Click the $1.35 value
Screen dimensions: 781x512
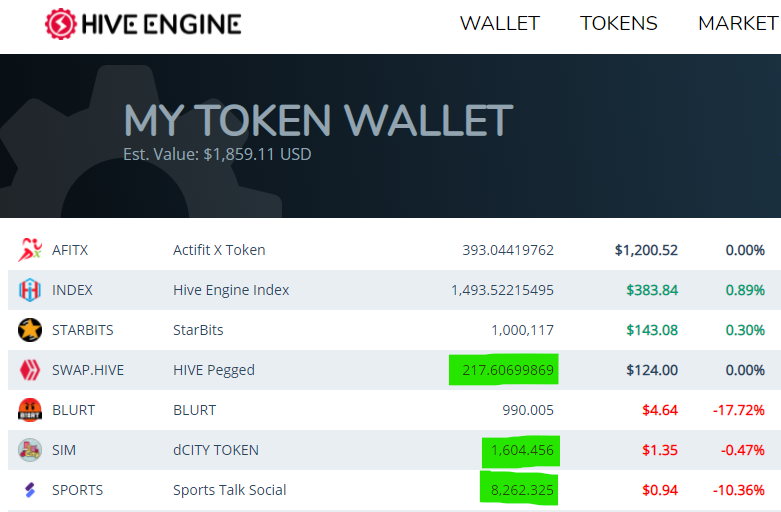[x=660, y=450]
